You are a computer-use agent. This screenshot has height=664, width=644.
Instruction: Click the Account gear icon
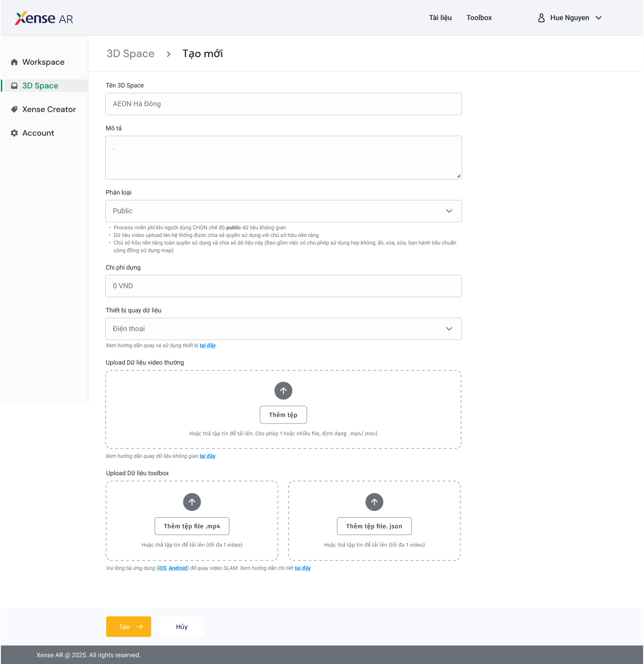click(x=14, y=133)
